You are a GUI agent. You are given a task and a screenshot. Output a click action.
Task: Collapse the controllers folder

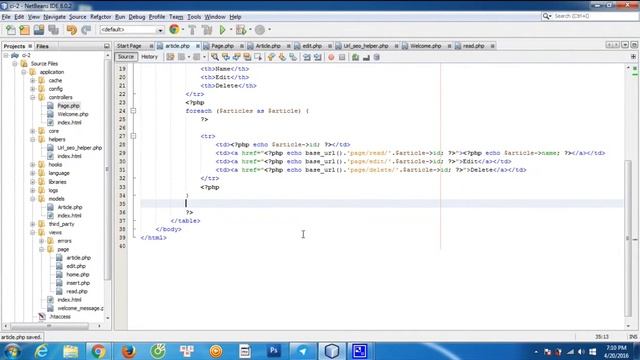click(33, 98)
